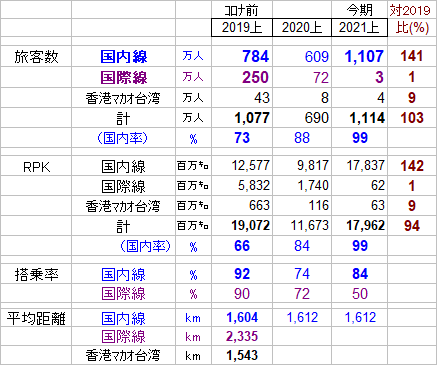Click 4 in the 旅客数 香港マカオ台湾 row

tap(380, 98)
